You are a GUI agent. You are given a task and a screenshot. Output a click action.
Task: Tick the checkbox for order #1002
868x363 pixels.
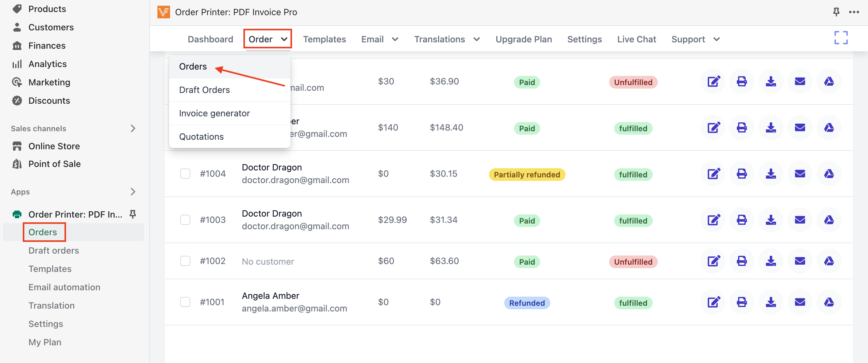click(x=185, y=261)
